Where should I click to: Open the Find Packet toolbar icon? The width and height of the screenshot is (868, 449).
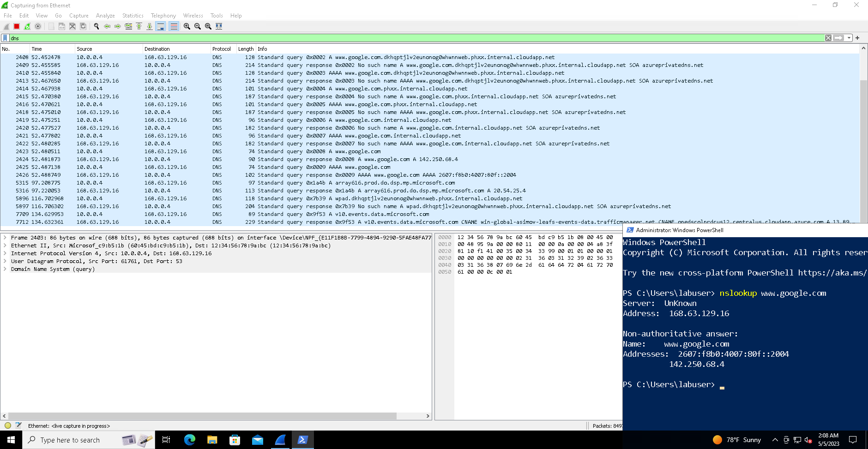[x=96, y=26]
